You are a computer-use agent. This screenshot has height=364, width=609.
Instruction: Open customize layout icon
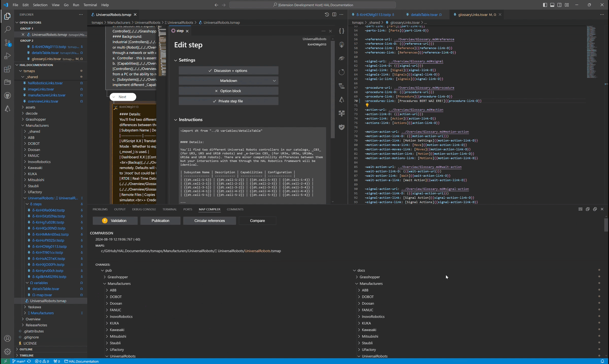(x=566, y=5)
